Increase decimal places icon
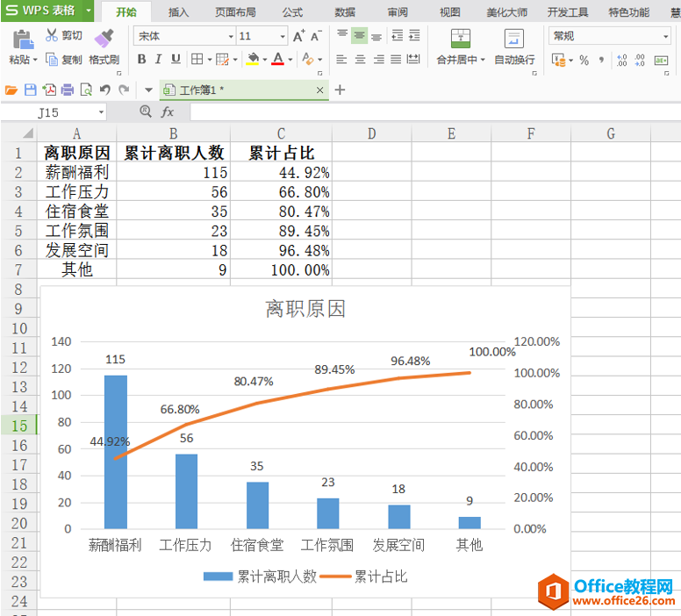 [x=622, y=60]
